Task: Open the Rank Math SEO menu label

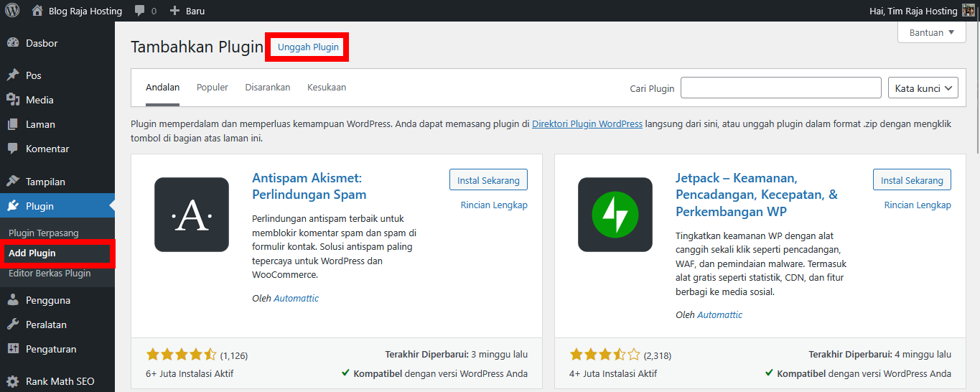Action: (60, 381)
